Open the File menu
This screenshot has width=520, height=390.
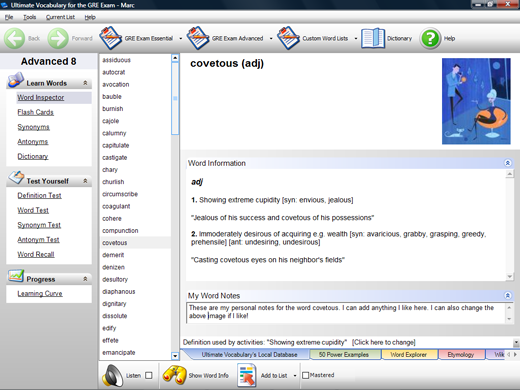tap(9, 17)
